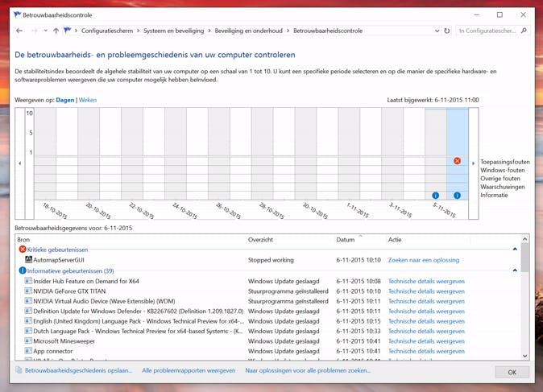Expand chevron after Systeem en beveiliging breadcrumb
Image resolution: width=543 pixels, height=392 pixels.
(209, 31)
